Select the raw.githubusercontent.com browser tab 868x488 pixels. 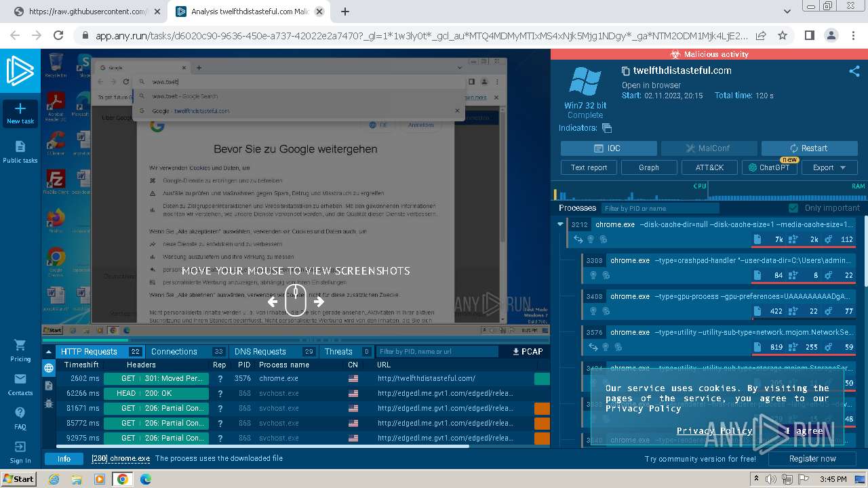pos(88,12)
